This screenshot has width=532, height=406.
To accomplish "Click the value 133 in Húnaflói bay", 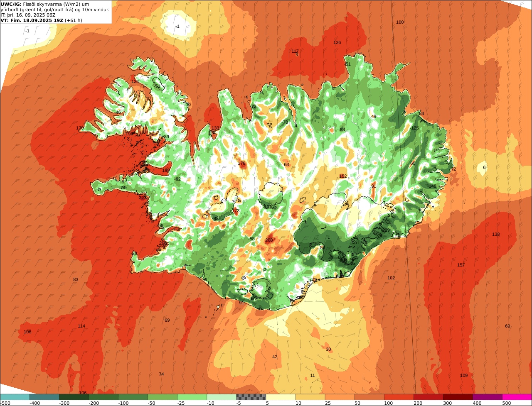I will click(x=215, y=128).
